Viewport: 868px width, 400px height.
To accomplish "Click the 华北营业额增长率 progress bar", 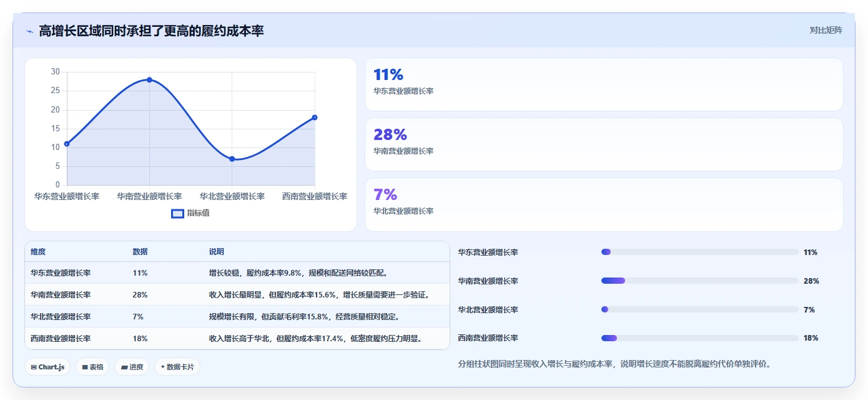I will (699, 309).
